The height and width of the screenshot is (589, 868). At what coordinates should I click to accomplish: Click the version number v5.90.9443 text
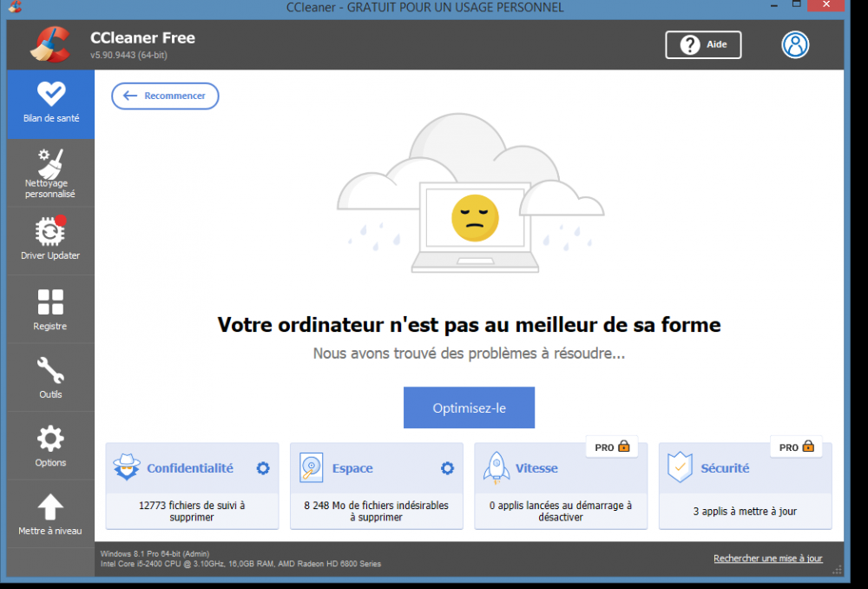pyautogui.click(x=128, y=55)
